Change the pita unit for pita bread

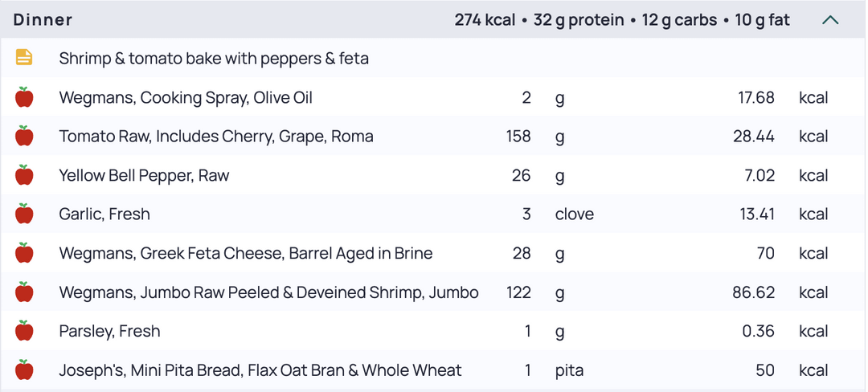pyautogui.click(x=569, y=370)
